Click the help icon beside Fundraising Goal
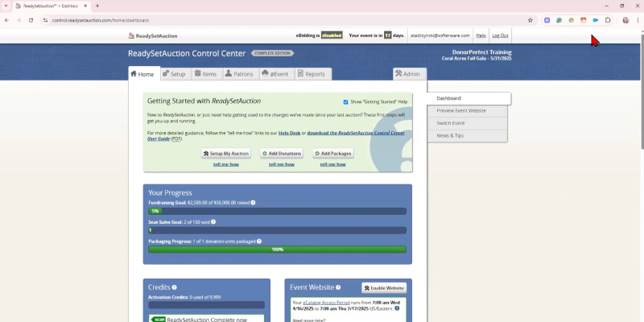 pos(253,203)
